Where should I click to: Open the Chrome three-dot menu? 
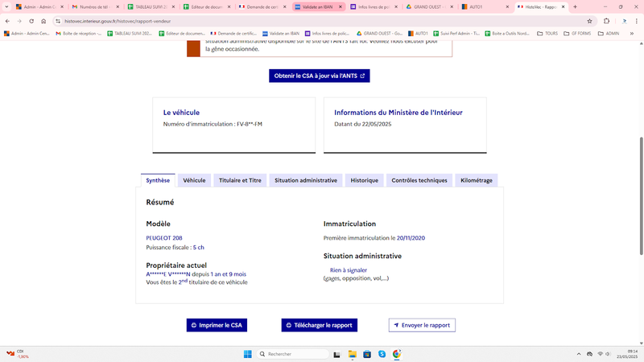(x=636, y=21)
